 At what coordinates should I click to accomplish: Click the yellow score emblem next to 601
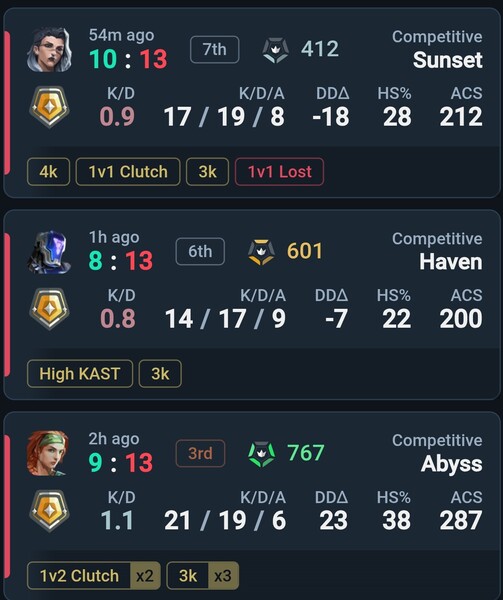coord(261,252)
